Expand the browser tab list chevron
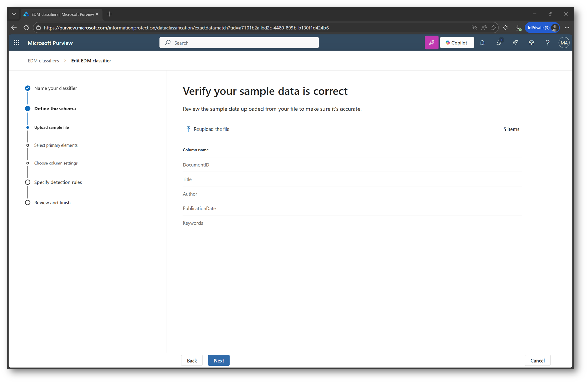588x383 pixels. coord(14,14)
